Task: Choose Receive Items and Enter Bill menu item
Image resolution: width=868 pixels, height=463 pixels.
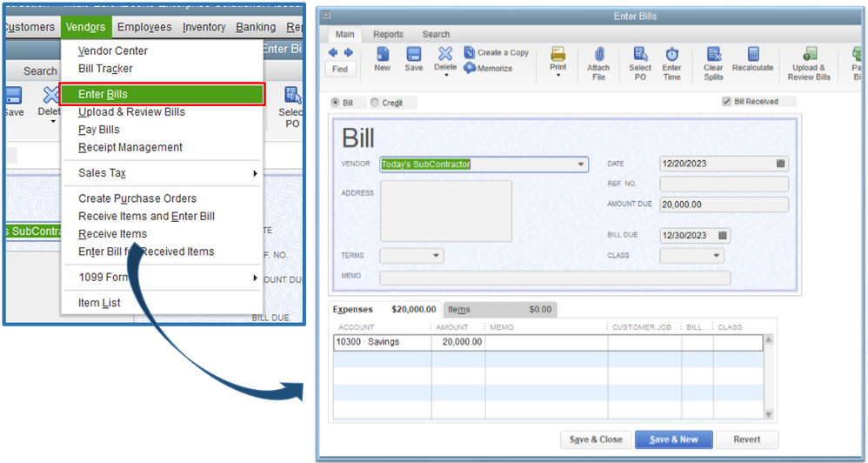Action: pos(147,216)
